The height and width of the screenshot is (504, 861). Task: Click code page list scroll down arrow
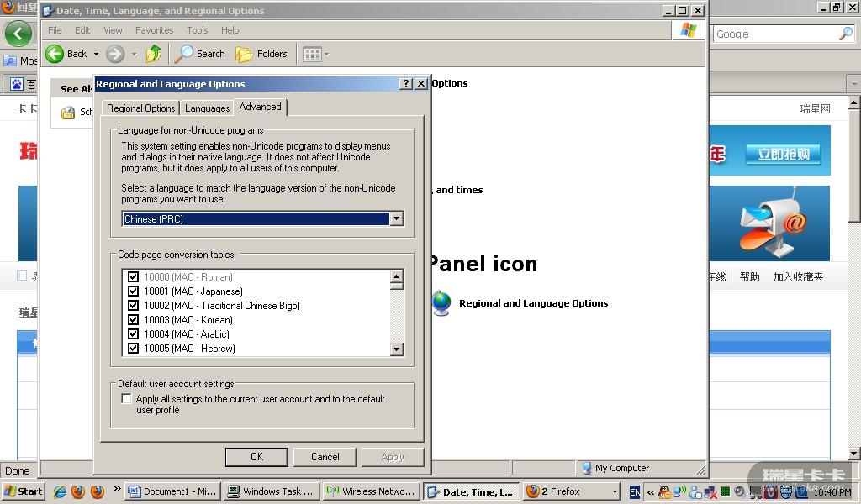(x=397, y=349)
